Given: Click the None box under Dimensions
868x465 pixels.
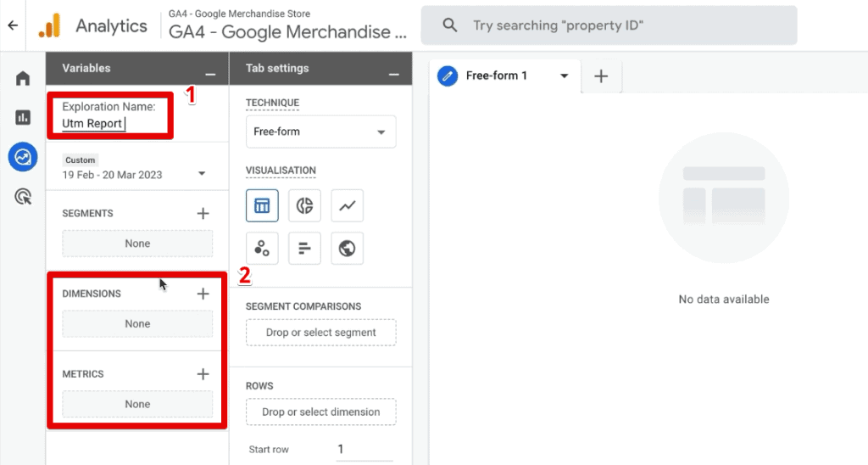Looking at the screenshot, I should 137,323.
